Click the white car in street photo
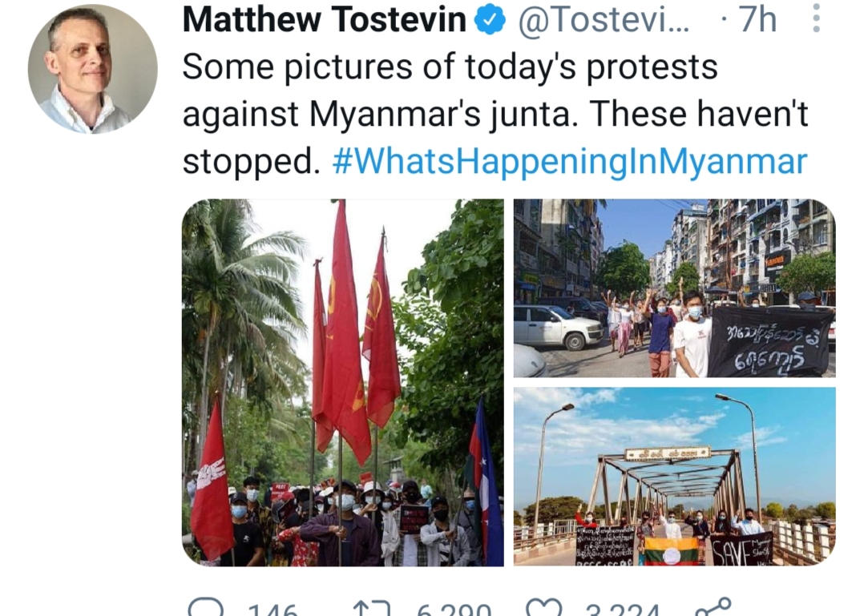This screenshot has height=616, width=864. 558,327
